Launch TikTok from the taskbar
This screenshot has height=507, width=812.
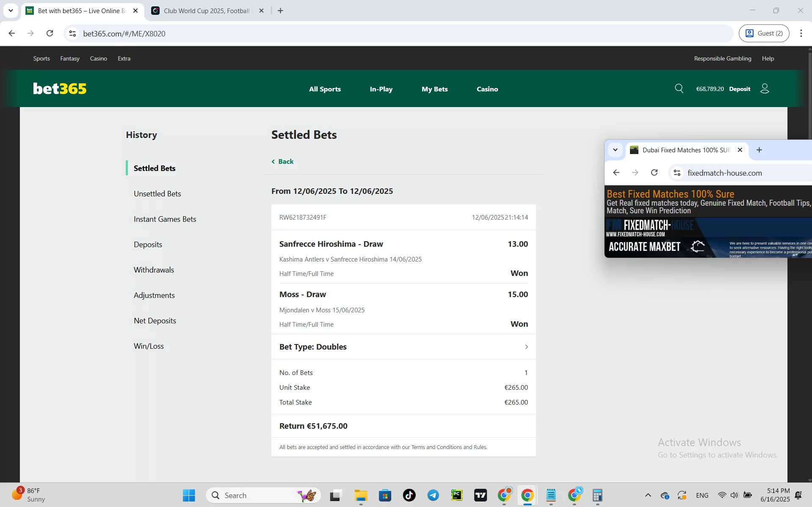pos(409,495)
